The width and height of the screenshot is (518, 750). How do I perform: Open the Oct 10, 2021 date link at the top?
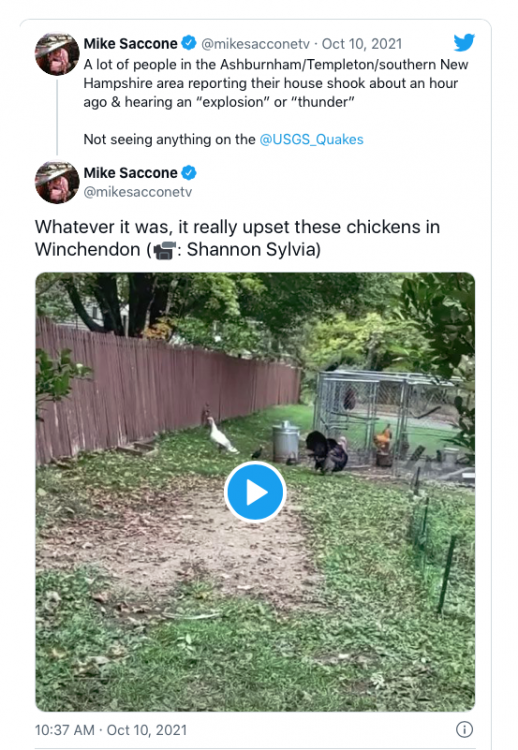click(362, 44)
